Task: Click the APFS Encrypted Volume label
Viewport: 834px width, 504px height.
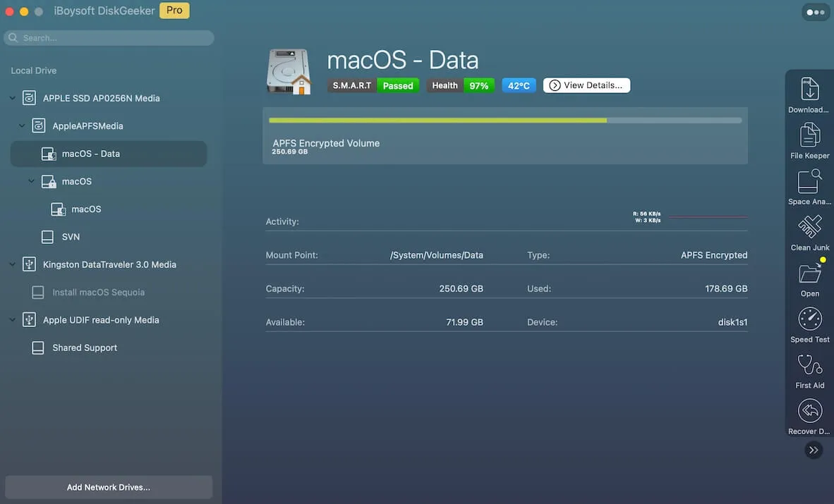Action: coord(326,143)
